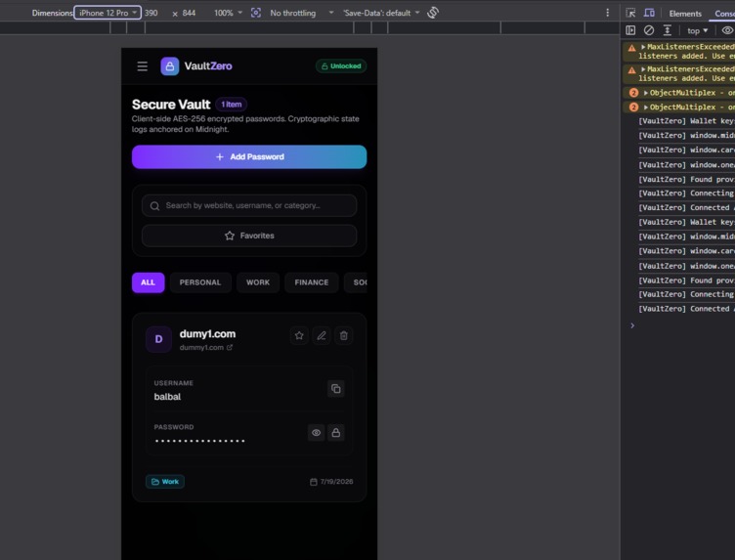Click the live expression eye icon
Screen dimensions: 735x560
pyautogui.click(x=727, y=30)
